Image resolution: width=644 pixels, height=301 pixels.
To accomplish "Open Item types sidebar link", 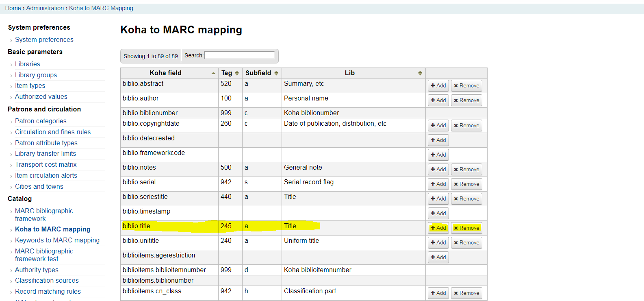I will [x=30, y=85].
